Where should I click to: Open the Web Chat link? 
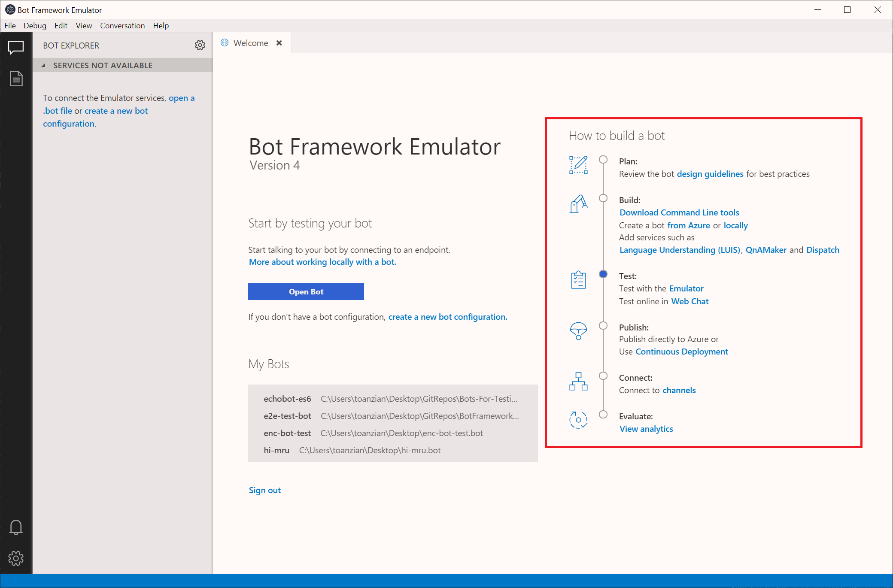pyautogui.click(x=690, y=301)
